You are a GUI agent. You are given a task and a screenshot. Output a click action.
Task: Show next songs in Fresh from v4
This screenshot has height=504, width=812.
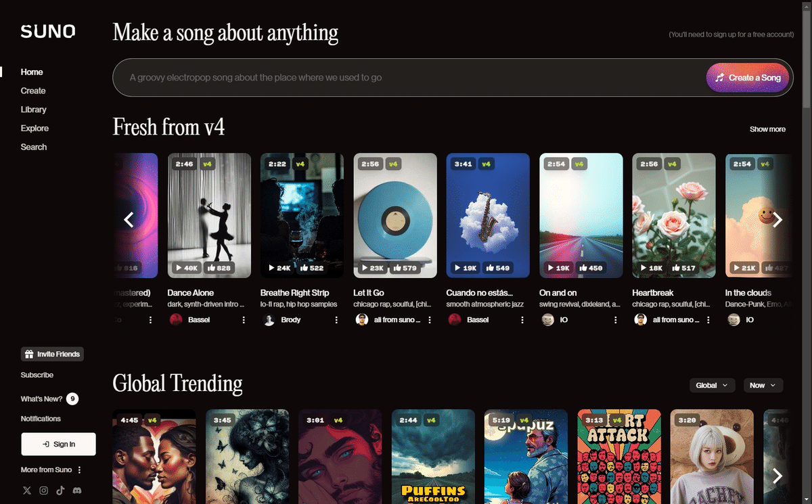[x=777, y=219]
